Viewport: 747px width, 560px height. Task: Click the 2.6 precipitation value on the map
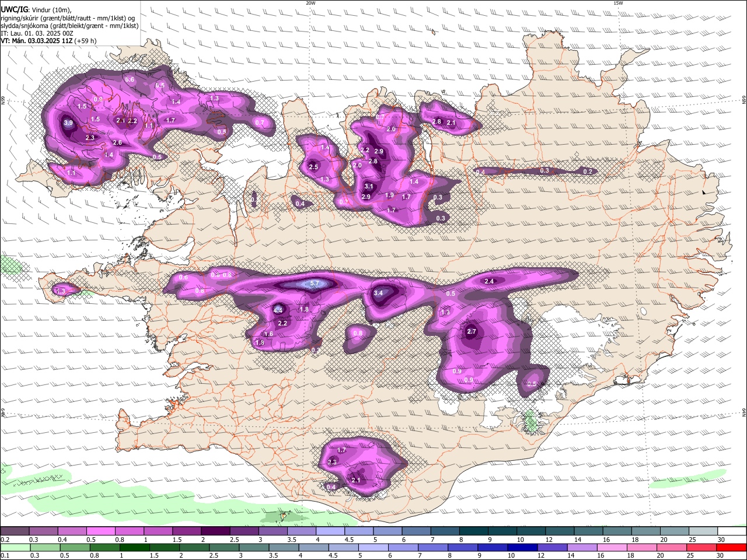tap(117, 143)
